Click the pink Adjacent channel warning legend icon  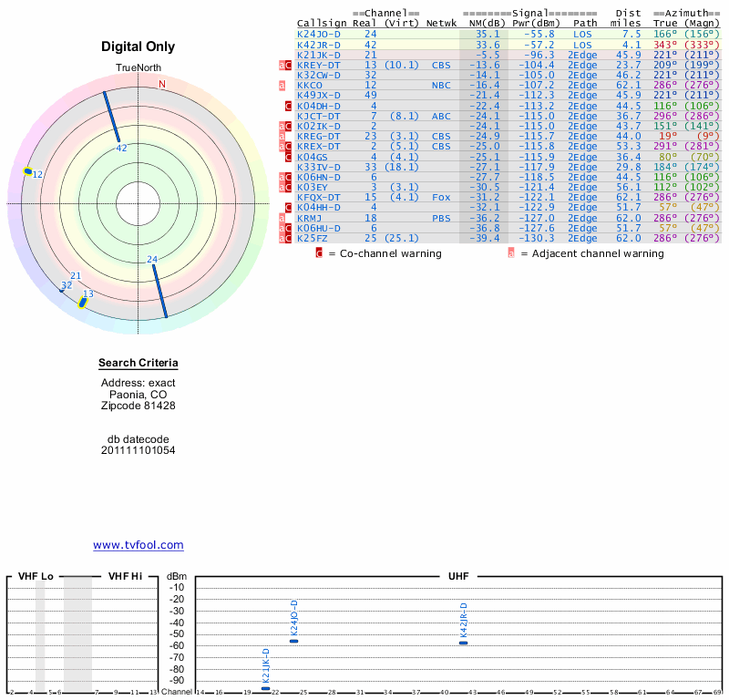pyautogui.click(x=510, y=253)
